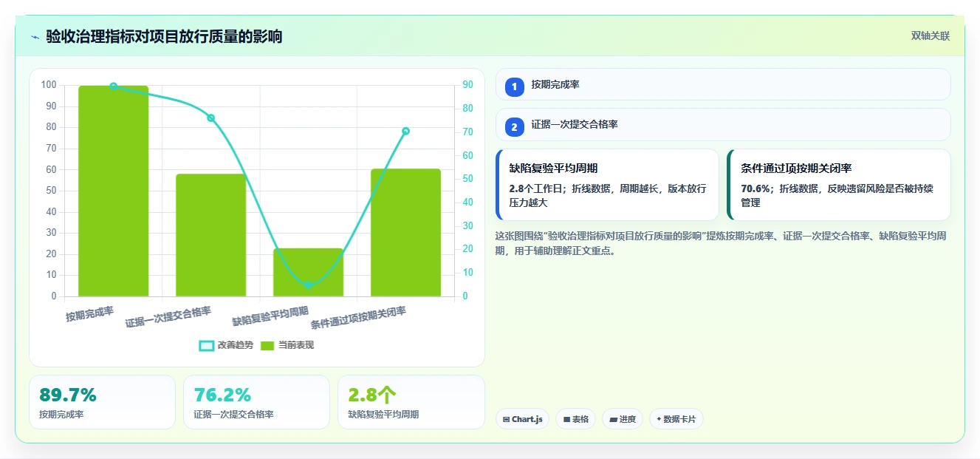The height and width of the screenshot is (459, 980).
Task: Click the 双轴关联 label in the header
Action: pyautogui.click(x=930, y=35)
